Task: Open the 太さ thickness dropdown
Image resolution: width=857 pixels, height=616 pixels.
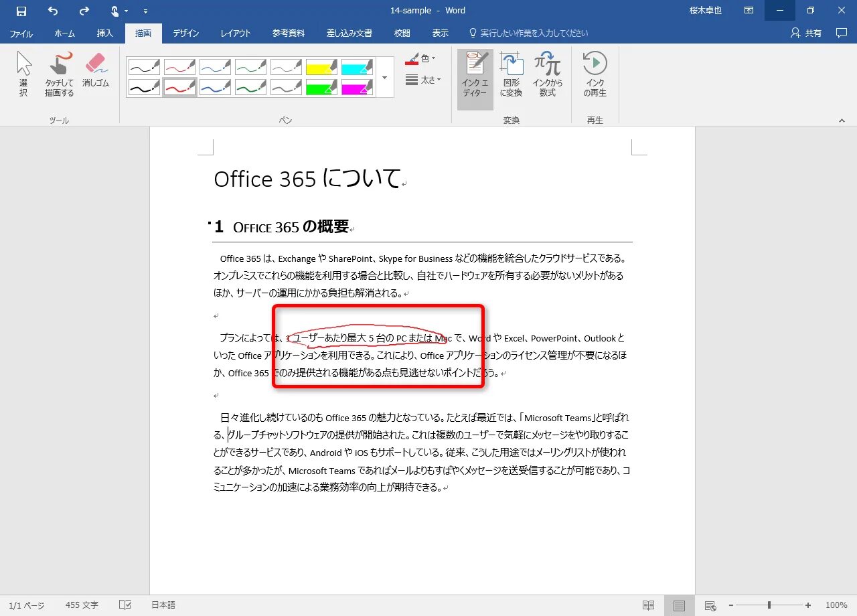Action: coord(423,80)
